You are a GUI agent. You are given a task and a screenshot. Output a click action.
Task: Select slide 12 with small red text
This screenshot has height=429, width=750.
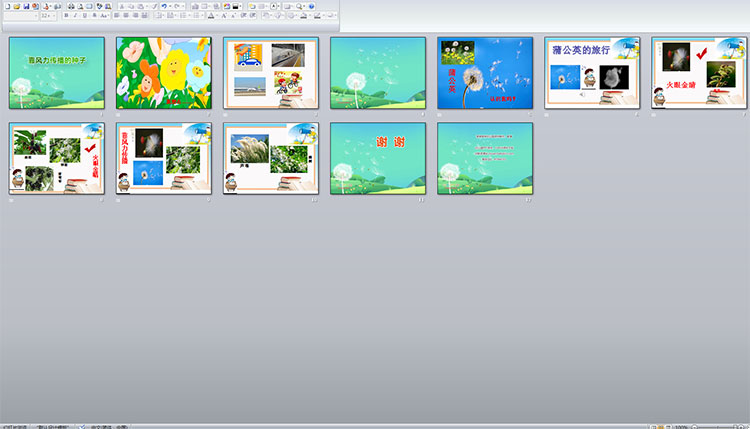tap(485, 158)
